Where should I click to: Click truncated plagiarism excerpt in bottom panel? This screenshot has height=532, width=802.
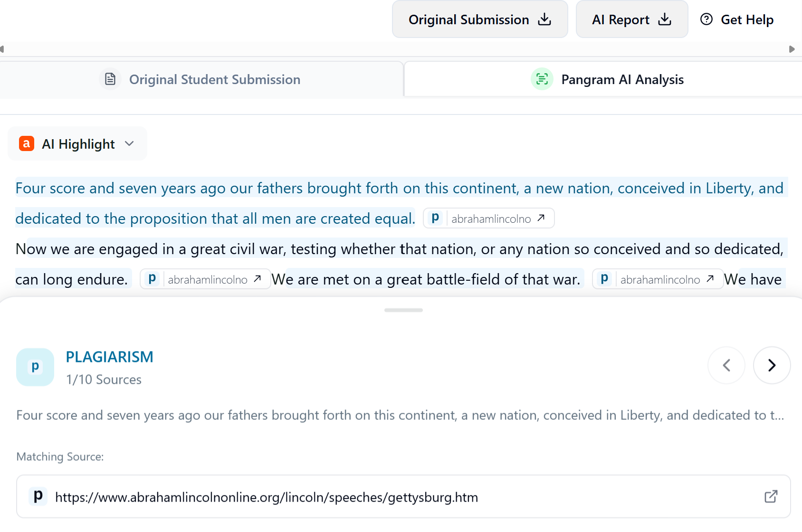pyautogui.click(x=400, y=415)
